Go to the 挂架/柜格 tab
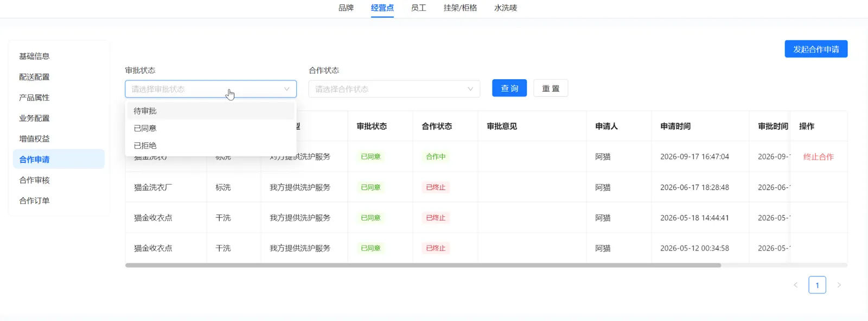Image resolution: width=868 pixels, height=321 pixels. [460, 8]
